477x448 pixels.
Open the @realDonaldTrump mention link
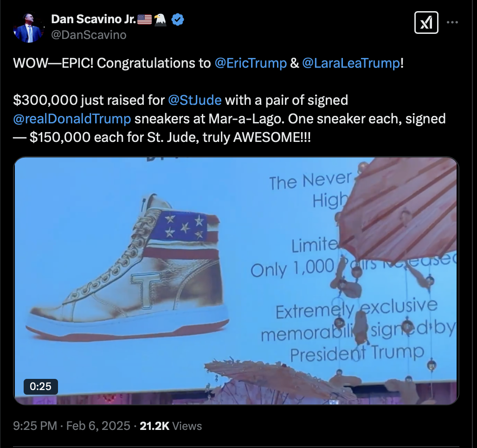click(72, 119)
